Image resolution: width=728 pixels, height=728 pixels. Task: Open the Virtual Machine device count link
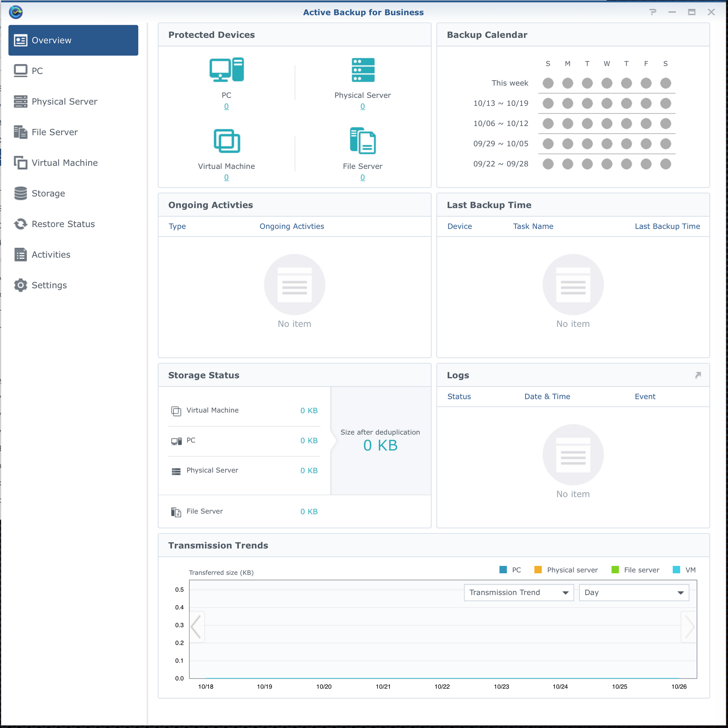[226, 177]
